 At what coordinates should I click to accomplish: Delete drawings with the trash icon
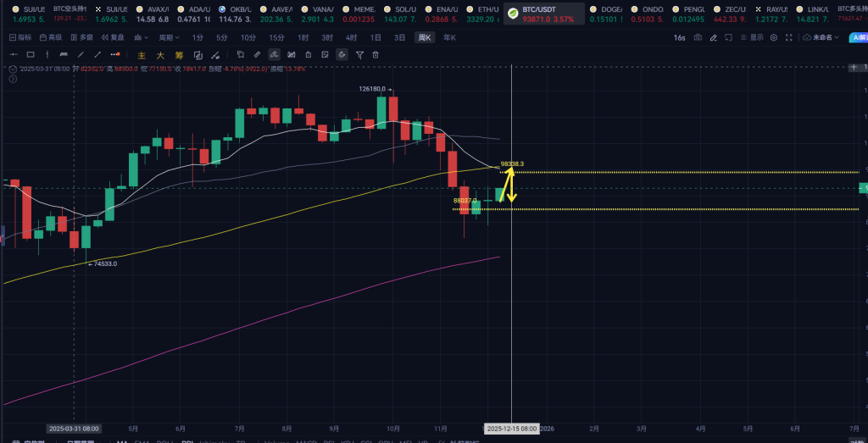pos(376,54)
